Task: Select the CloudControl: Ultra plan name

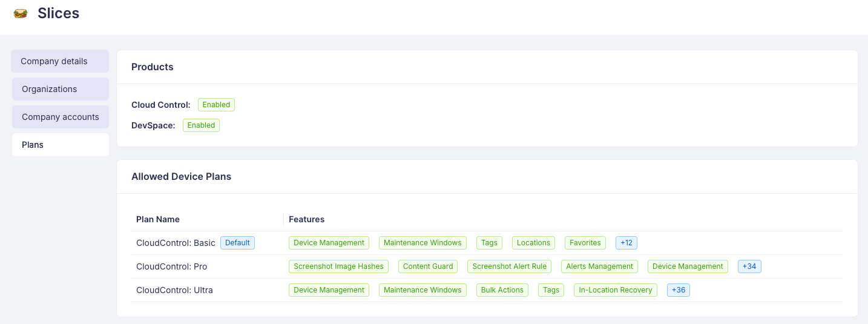Action: [174, 290]
